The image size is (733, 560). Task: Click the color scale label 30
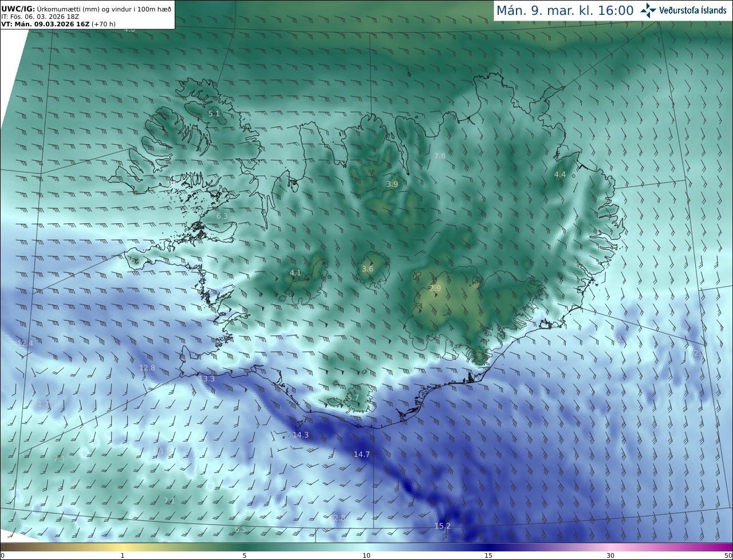(610, 555)
